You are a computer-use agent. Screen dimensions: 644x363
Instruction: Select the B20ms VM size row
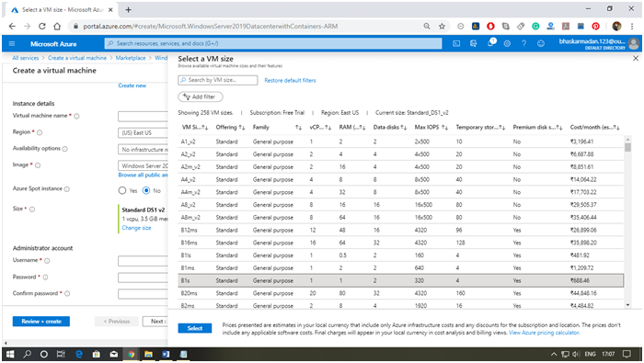click(401, 293)
